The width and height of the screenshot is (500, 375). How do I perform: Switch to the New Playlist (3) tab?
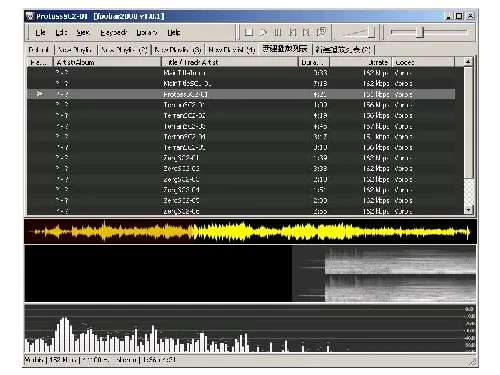tap(178, 50)
